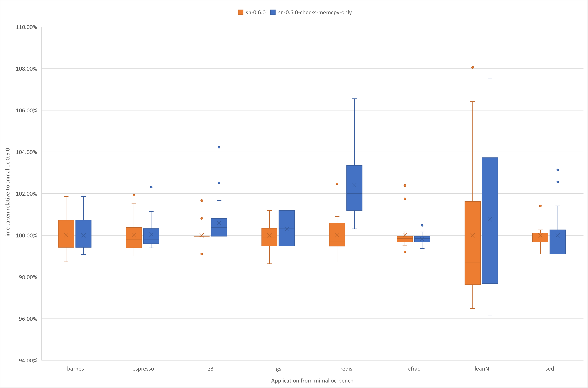The image size is (588, 388).
Task: Select the sn-0.6.0 legend label
Action: [256, 12]
